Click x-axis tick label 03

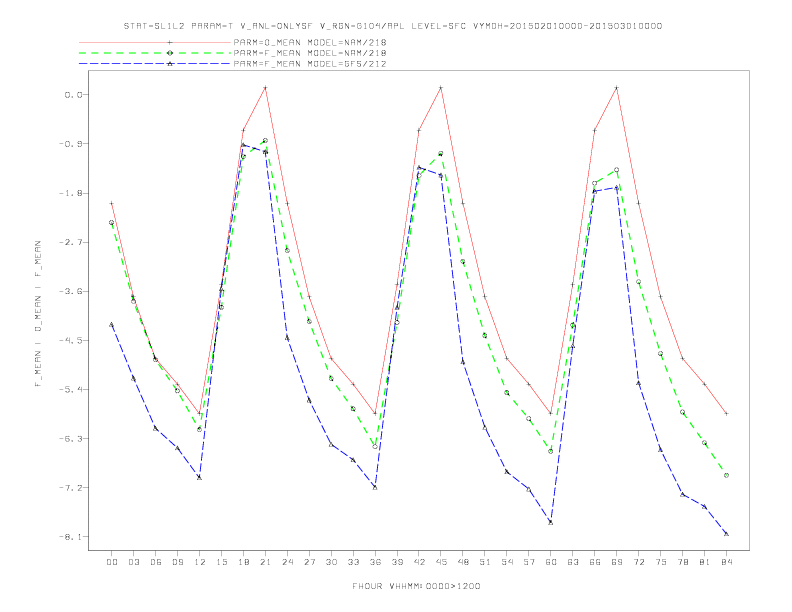coord(133,562)
